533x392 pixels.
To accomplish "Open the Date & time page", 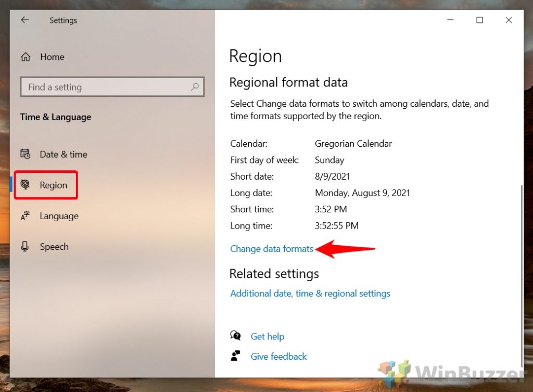I will pos(64,154).
